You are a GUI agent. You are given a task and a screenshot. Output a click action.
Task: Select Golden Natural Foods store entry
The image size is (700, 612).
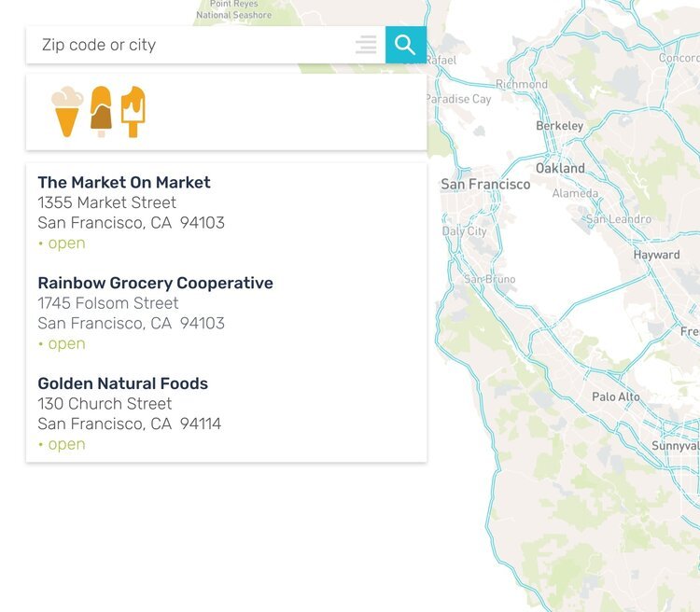(122, 383)
